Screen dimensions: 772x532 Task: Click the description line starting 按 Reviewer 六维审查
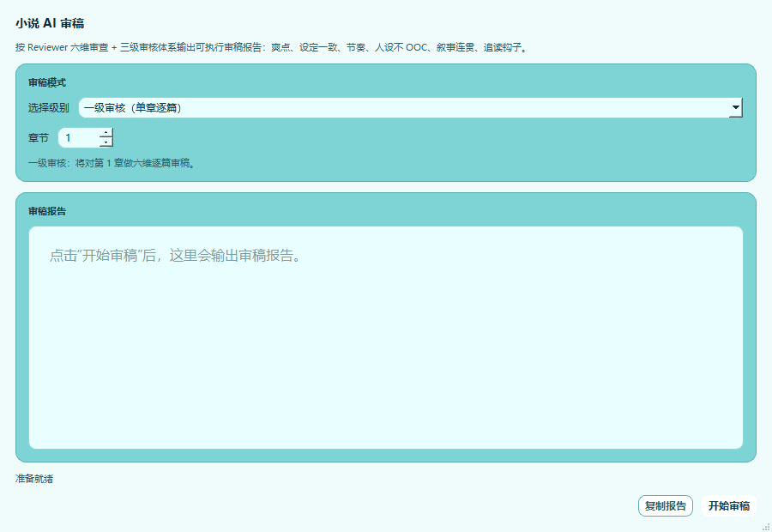coord(272,47)
